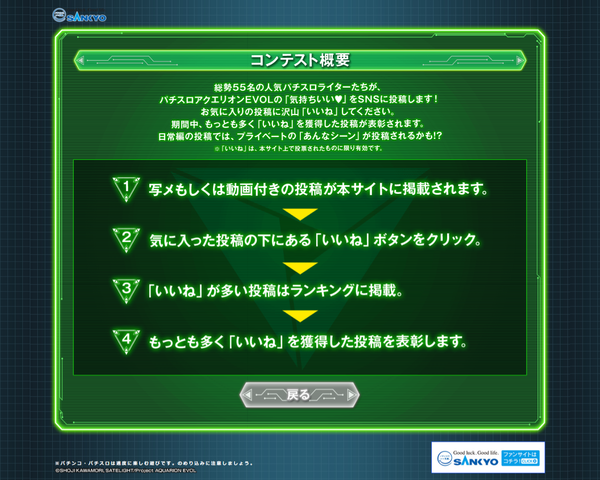Click the small ※「いいね」は note line
The image size is (600, 480).
(298, 148)
